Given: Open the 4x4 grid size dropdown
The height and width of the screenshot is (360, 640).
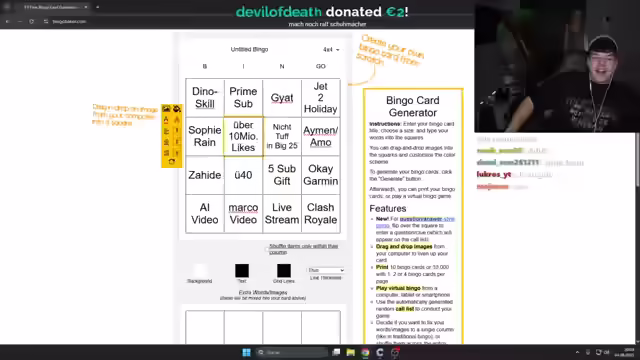Looking at the screenshot, I should (331, 49).
